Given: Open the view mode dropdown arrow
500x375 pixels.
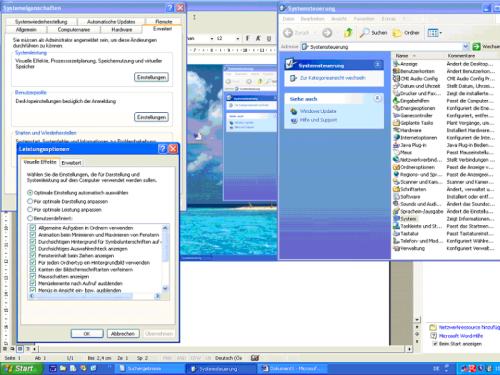Looking at the screenshot, I should tap(441, 33).
